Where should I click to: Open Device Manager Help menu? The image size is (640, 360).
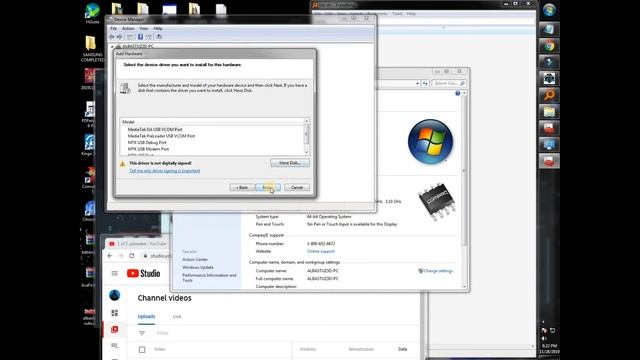pos(158,29)
